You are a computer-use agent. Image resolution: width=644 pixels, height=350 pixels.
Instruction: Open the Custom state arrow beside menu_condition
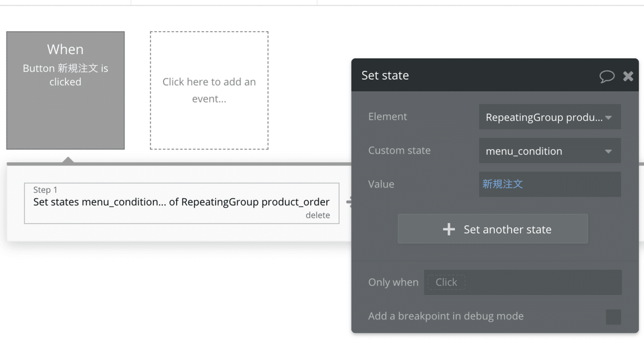(608, 151)
